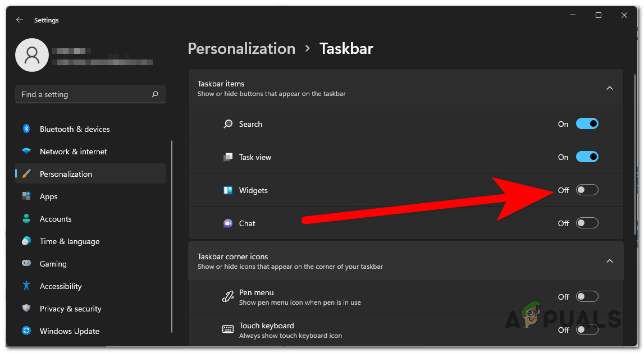The image size is (644, 353).
Task: Click the back arrow in Settings header
Action: click(x=20, y=20)
